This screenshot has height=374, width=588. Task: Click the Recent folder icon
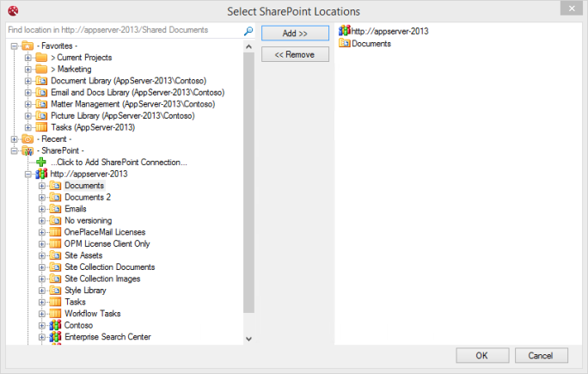(28, 138)
